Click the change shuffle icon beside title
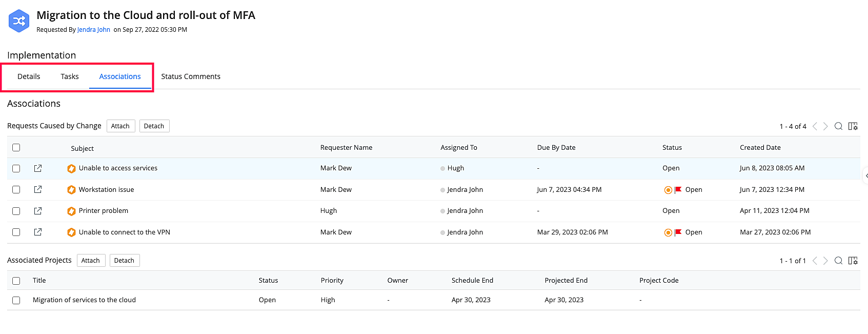This screenshot has height=334, width=868. tap(19, 21)
